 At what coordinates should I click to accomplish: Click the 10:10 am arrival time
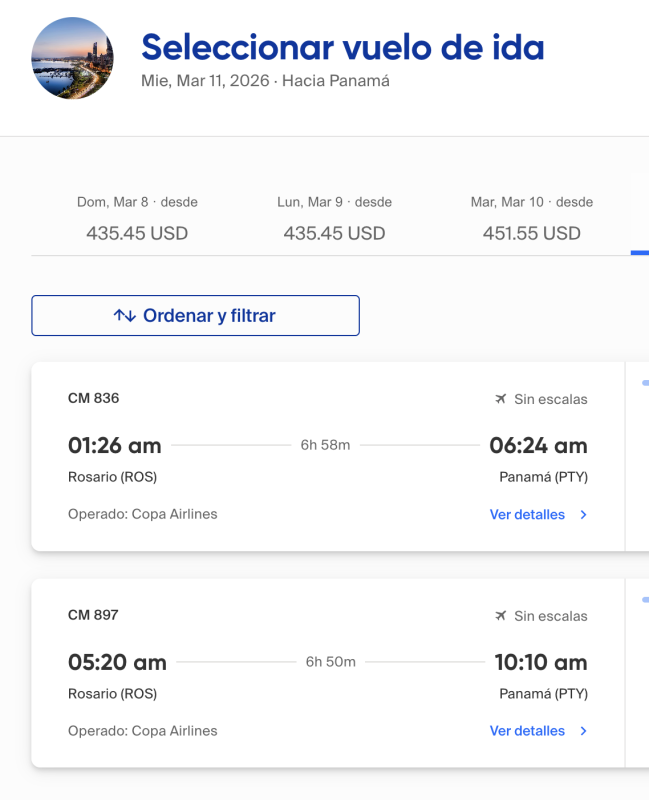(x=540, y=662)
